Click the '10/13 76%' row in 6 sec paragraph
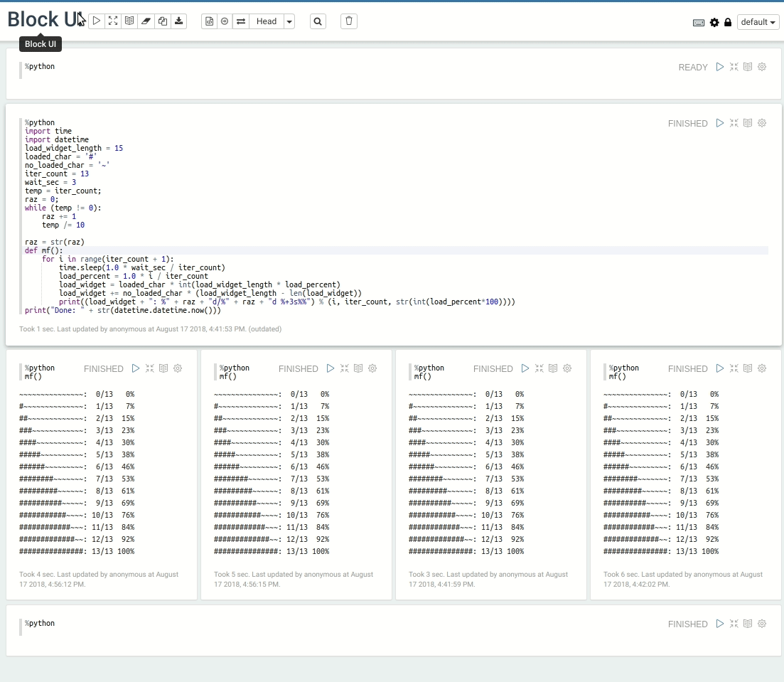Image resolution: width=784 pixels, height=682 pixels. [661, 515]
